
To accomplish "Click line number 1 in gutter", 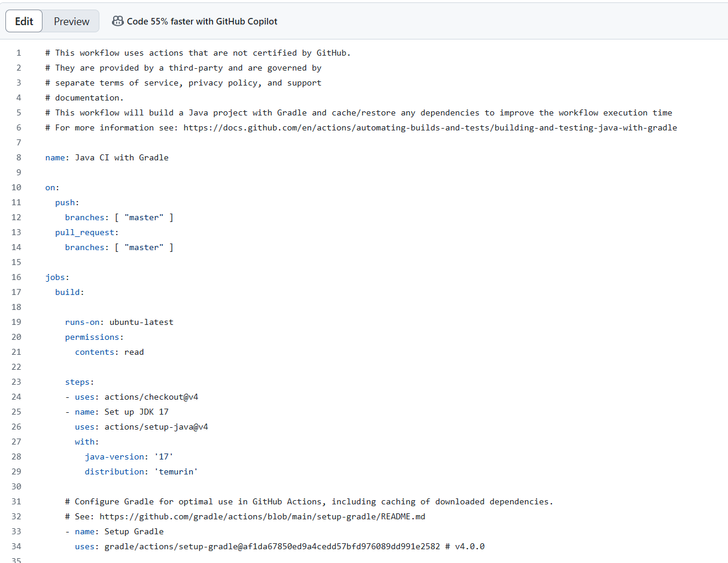I will [19, 53].
